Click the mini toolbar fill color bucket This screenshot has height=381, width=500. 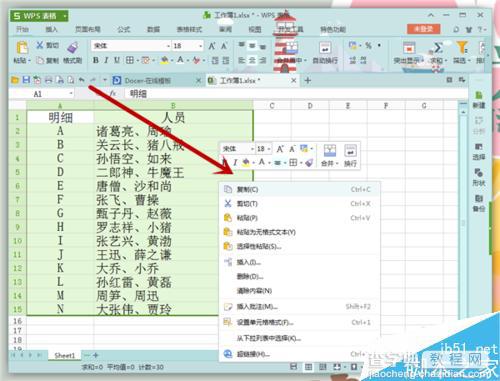point(246,162)
